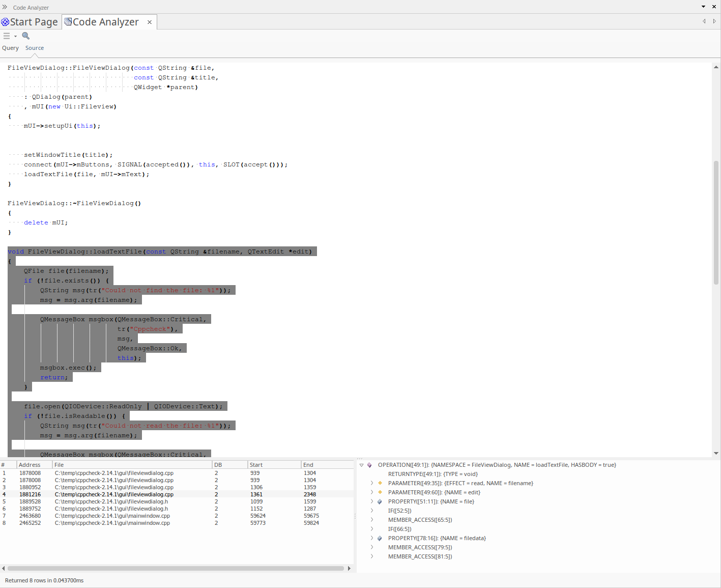Open the hamburger menu icon on the toolbar
The image size is (721, 588).
[x=7, y=36]
